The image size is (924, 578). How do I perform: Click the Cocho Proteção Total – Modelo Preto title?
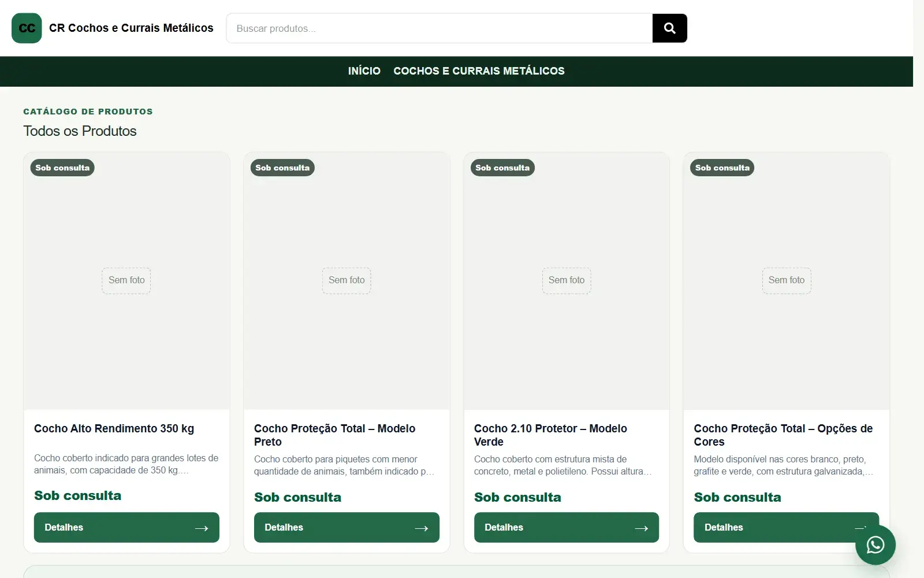click(335, 435)
